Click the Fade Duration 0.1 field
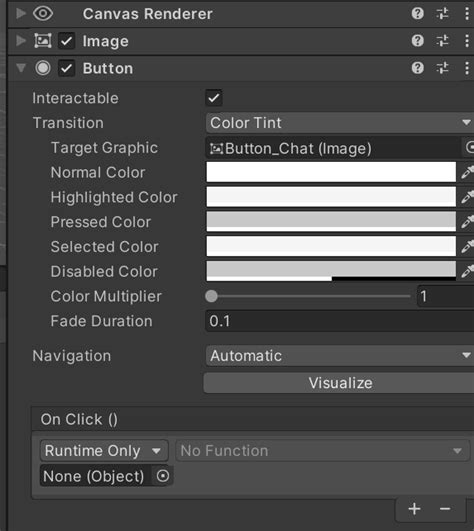 (x=340, y=321)
